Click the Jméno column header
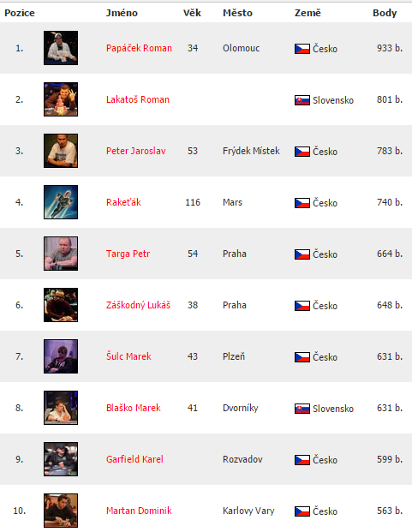This screenshot has width=412, height=532. click(122, 13)
